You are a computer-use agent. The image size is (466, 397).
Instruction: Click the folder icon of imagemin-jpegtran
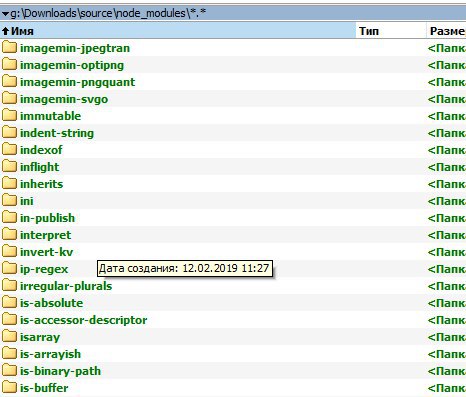tap(9, 47)
